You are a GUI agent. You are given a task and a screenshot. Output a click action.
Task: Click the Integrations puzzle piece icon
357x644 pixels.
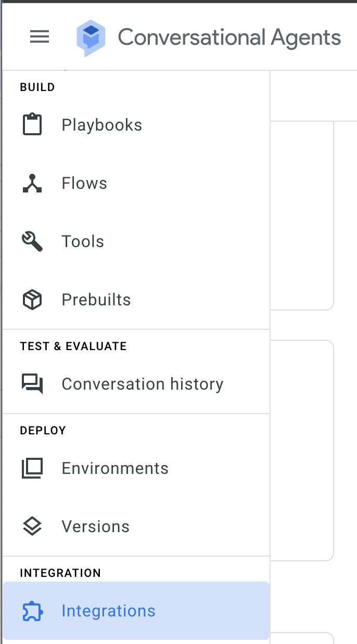[32, 611]
